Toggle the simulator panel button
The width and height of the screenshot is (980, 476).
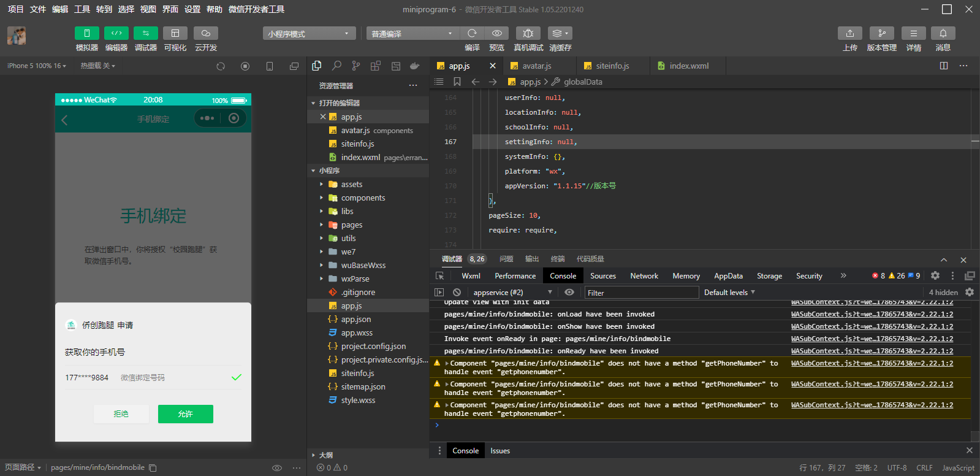tap(87, 33)
